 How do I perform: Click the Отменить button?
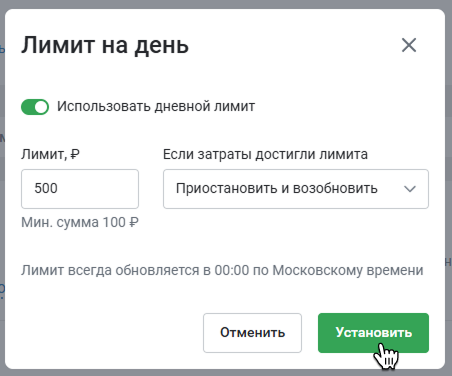point(252,333)
